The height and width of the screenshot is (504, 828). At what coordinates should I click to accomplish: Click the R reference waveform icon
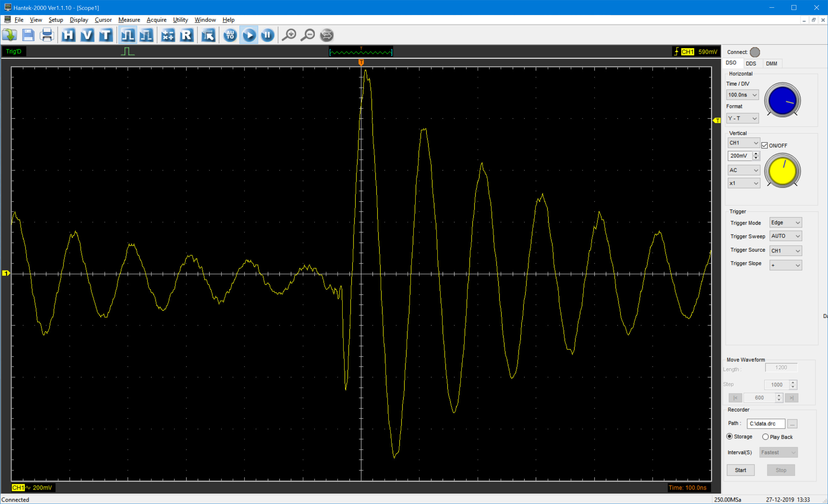187,35
